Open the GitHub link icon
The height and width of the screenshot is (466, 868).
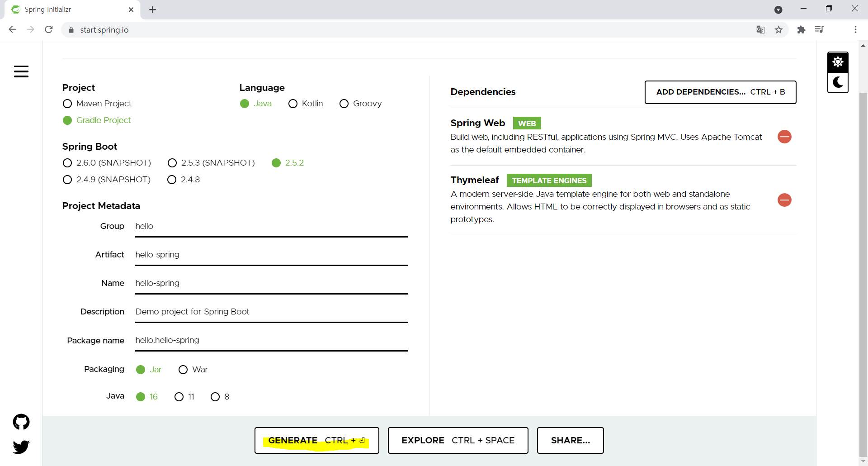tap(21, 422)
